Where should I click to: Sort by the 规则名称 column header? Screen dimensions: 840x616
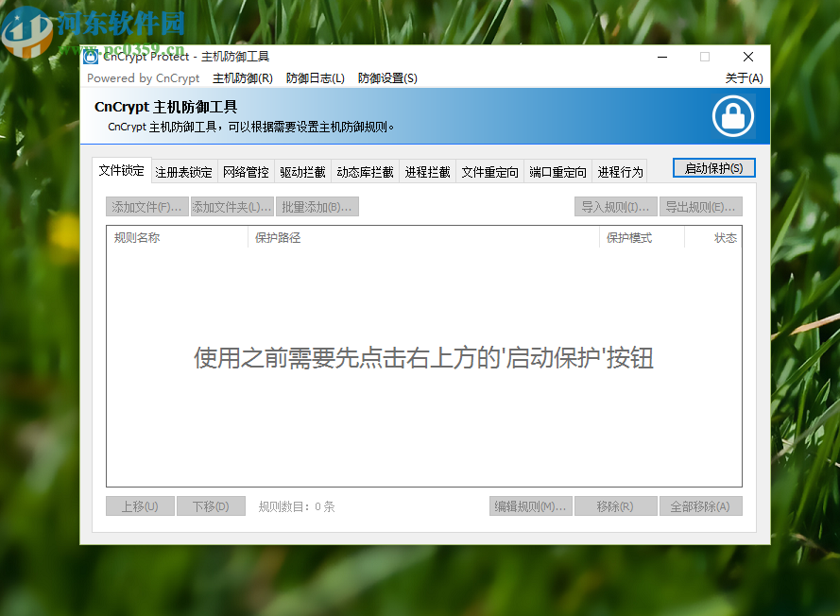click(x=178, y=238)
